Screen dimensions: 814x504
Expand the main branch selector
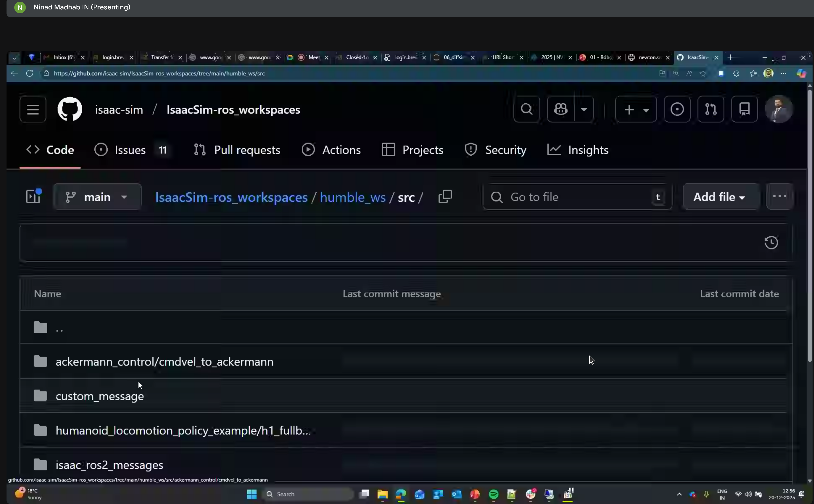97,197
